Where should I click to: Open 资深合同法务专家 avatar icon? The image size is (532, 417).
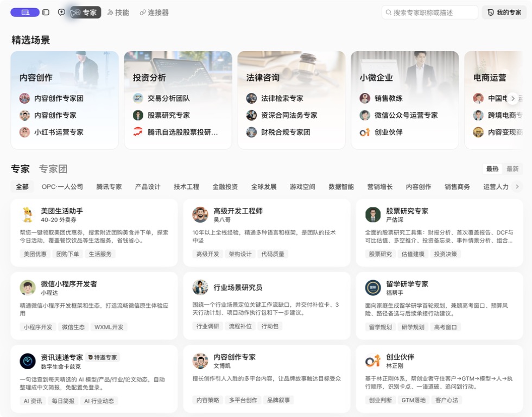point(251,115)
